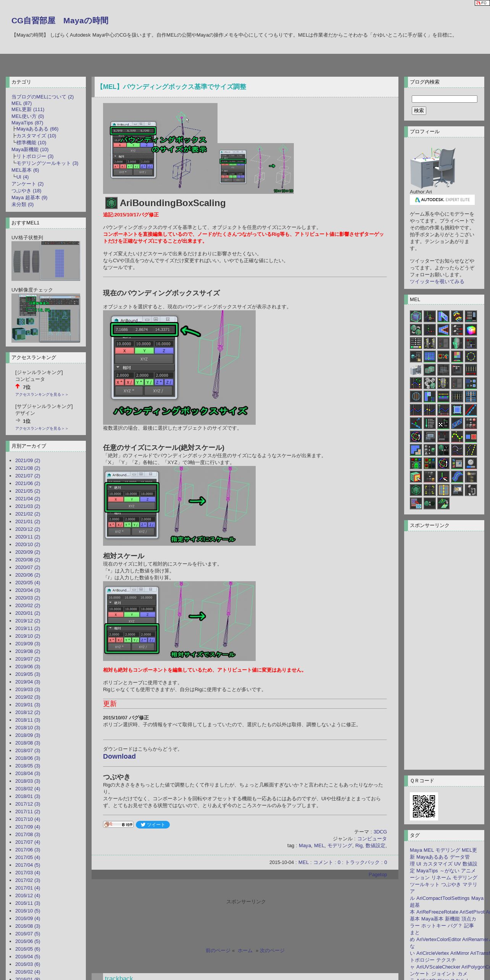Click the 拍手 applause counter button
The height and width of the screenshot is (980, 490).
coord(118,824)
